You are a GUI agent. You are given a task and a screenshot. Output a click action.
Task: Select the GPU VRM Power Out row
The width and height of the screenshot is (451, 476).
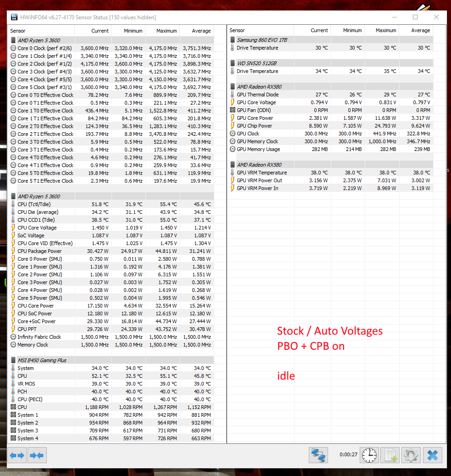(330, 180)
